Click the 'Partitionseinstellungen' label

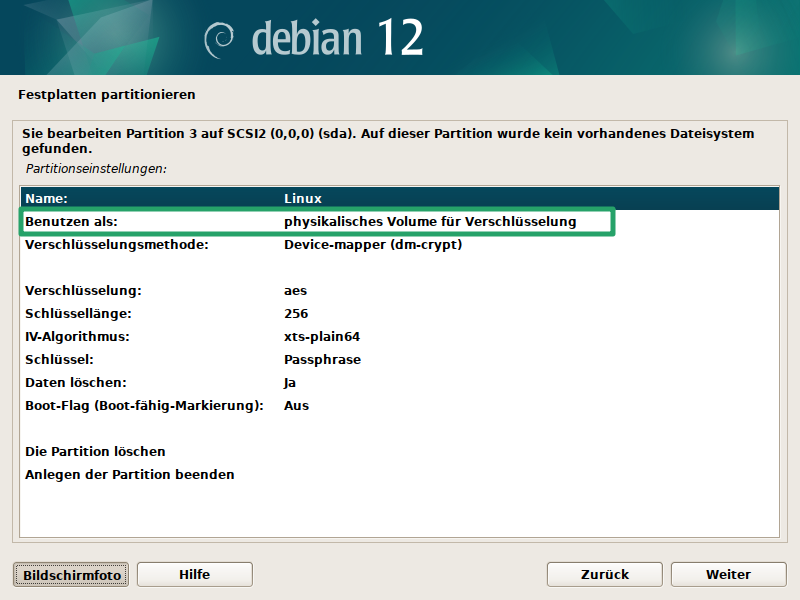tap(96, 169)
